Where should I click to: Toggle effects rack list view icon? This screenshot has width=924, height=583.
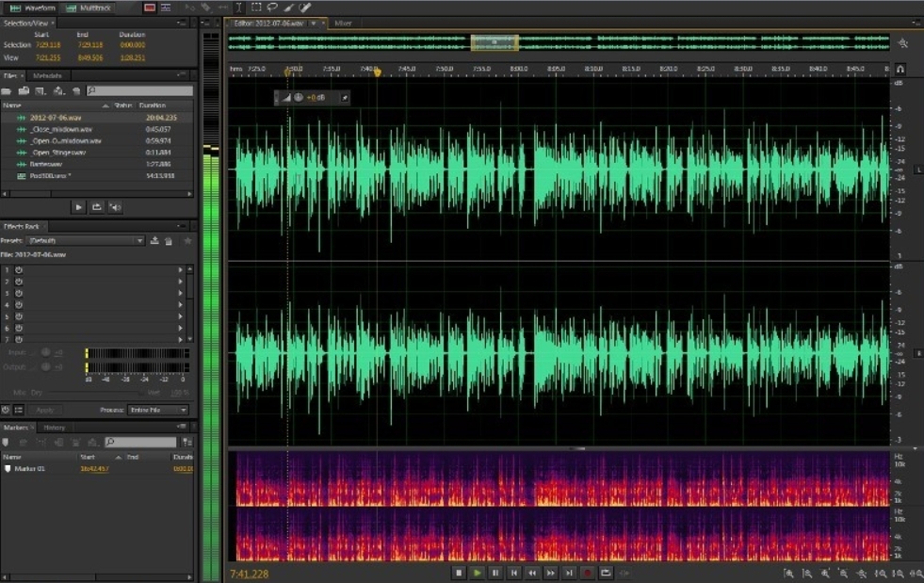point(19,410)
